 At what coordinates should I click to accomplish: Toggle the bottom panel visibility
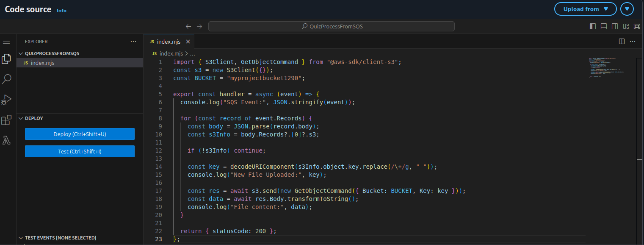pyautogui.click(x=604, y=26)
